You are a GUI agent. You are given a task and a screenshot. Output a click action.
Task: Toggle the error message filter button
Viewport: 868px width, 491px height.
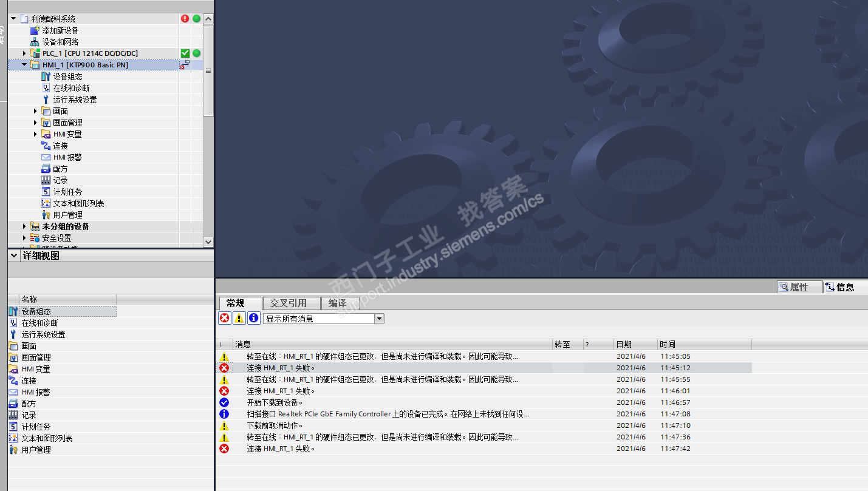[x=225, y=318]
